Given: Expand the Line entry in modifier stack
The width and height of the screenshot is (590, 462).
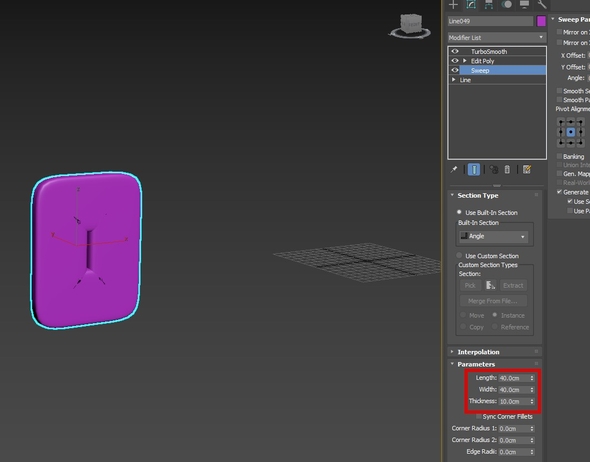Looking at the screenshot, I should pyautogui.click(x=453, y=80).
